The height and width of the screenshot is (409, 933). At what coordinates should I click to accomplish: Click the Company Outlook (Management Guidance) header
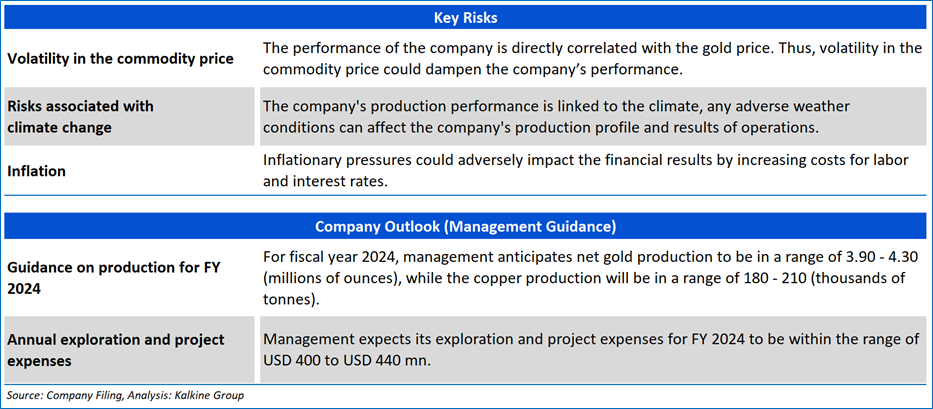[466, 226]
